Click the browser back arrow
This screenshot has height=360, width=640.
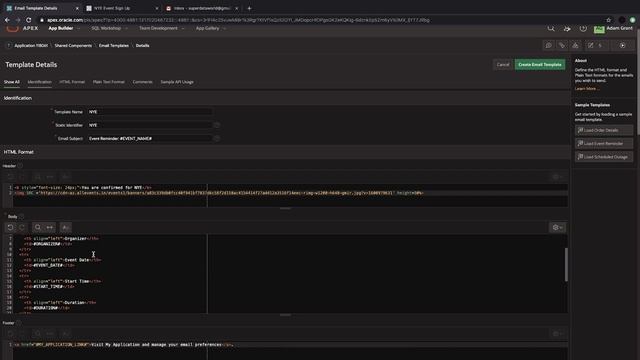click(7, 20)
